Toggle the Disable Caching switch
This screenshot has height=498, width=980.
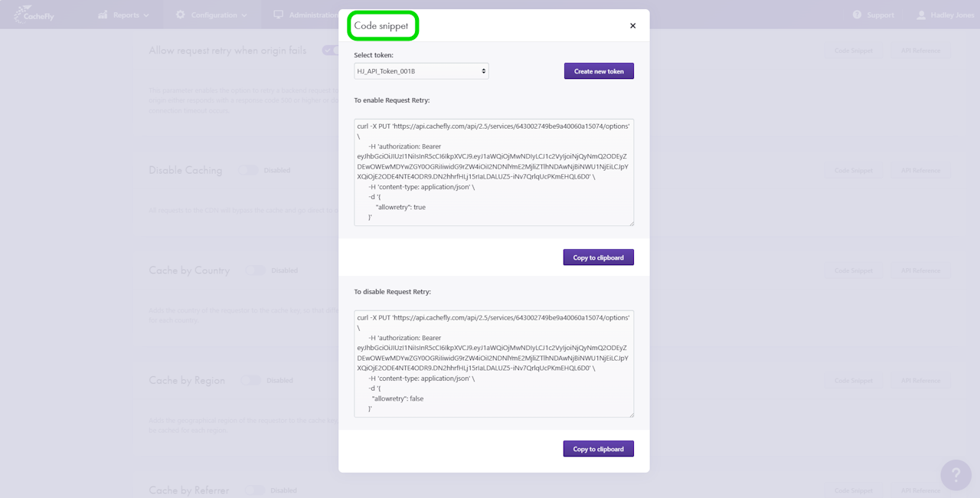[x=248, y=170]
